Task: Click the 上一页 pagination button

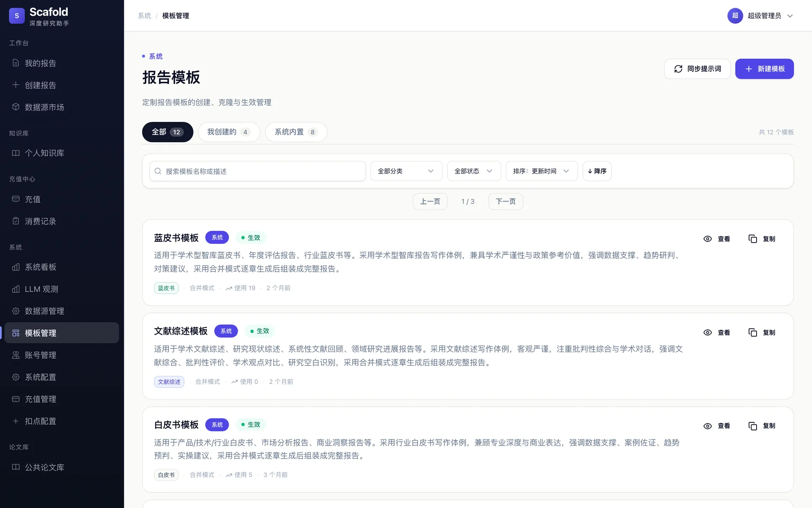Action: click(x=430, y=202)
